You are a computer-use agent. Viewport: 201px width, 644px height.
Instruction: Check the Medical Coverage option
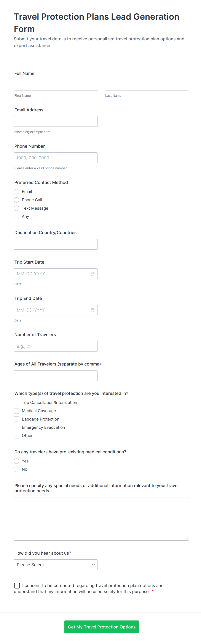16,411
